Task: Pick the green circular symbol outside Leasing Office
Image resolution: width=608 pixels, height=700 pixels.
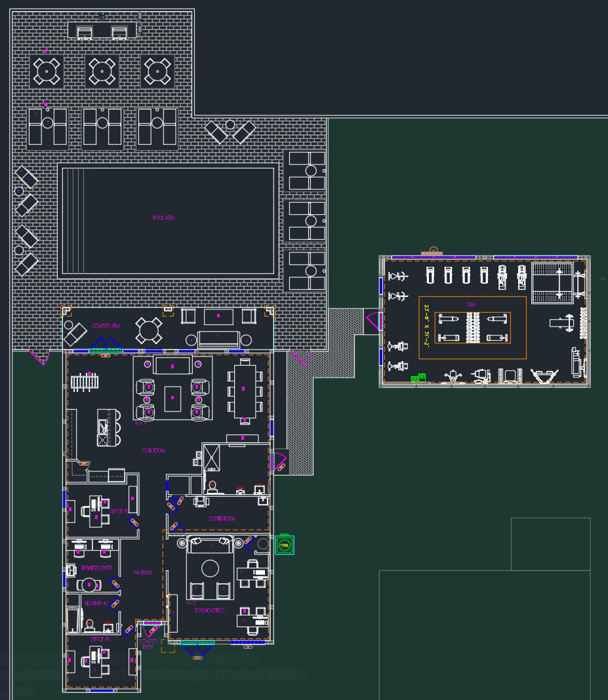Action: point(284,545)
